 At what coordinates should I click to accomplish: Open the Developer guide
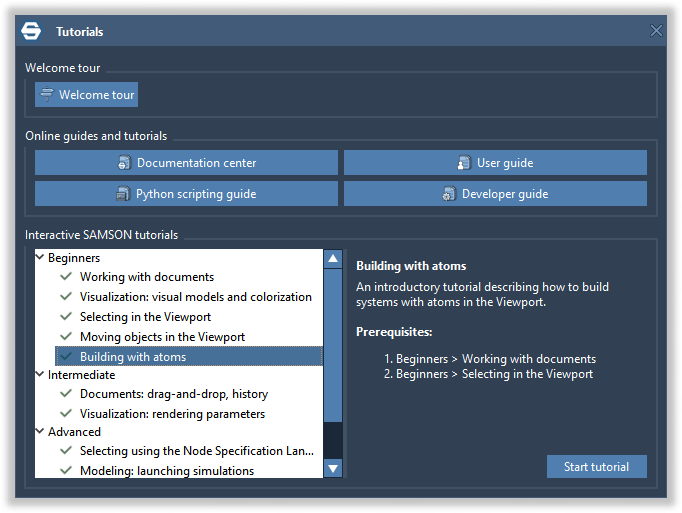pyautogui.click(x=495, y=194)
